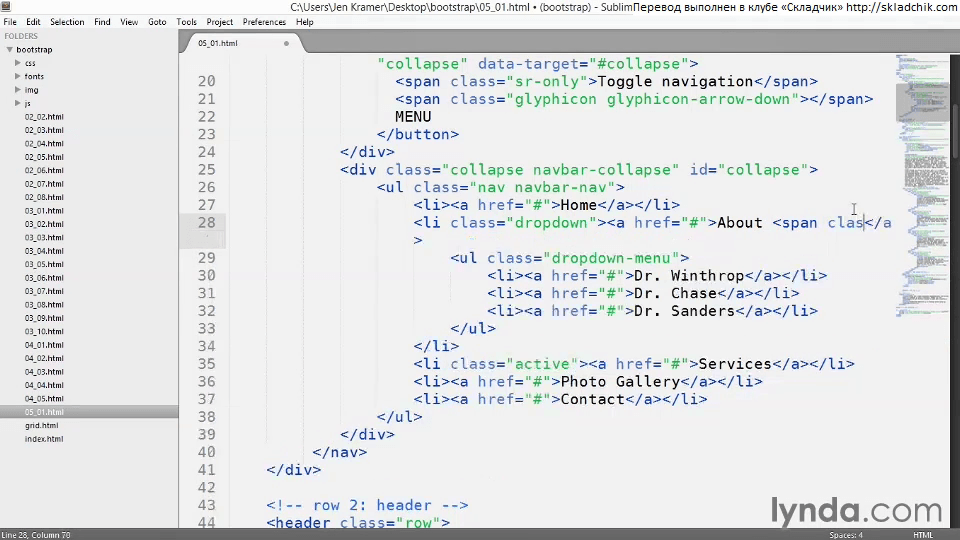960x540 pixels.
Task: Open the Tools menu
Action: [x=186, y=21]
